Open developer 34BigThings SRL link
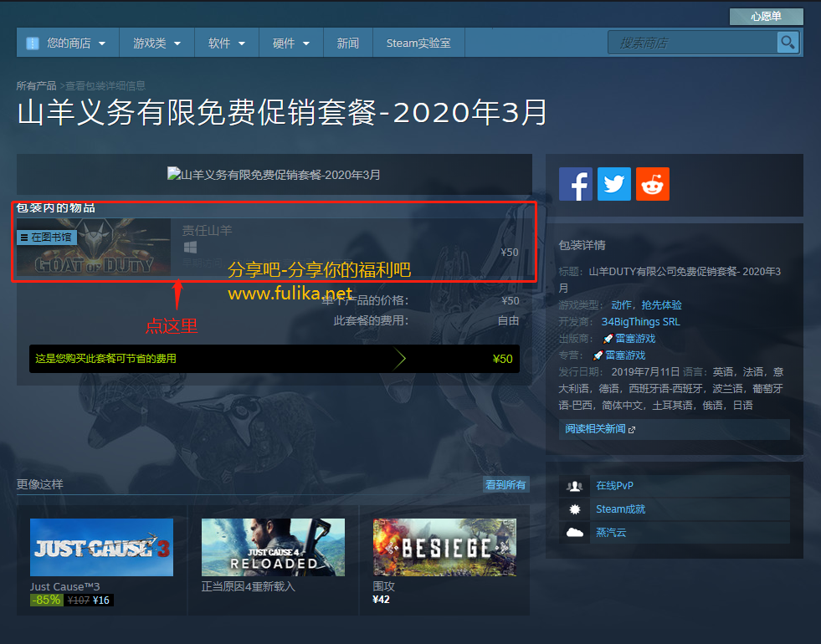 (640, 322)
